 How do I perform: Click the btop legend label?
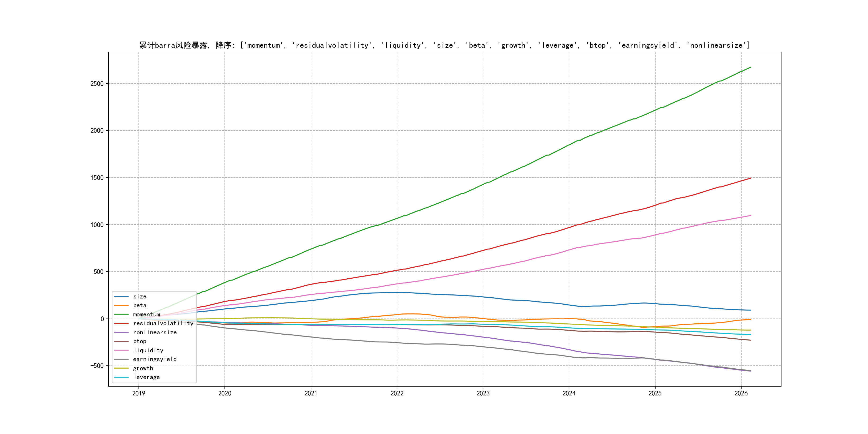(x=140, y=341)
